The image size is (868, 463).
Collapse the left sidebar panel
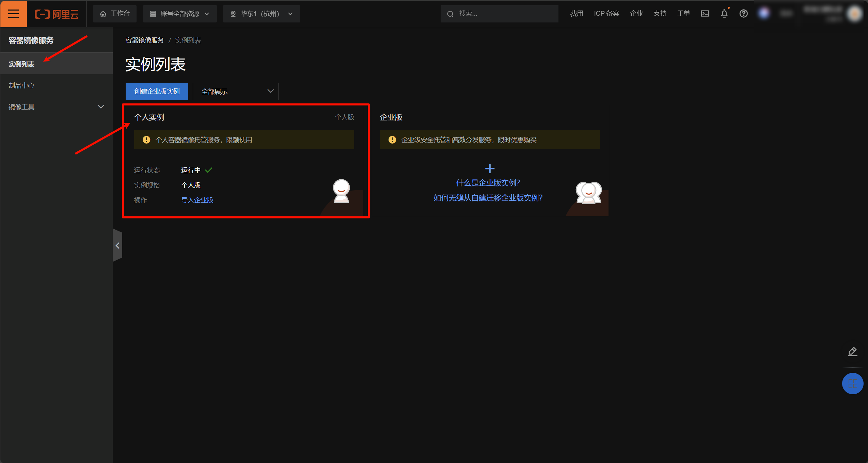pos(117,245)
